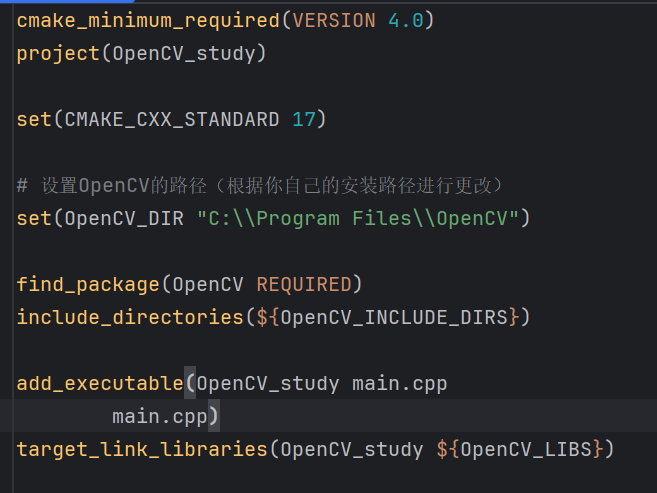Click the "C:\\Program Files\\OpenCV" path string
Viewport: 657px width, 493px height.
[358, 219]
